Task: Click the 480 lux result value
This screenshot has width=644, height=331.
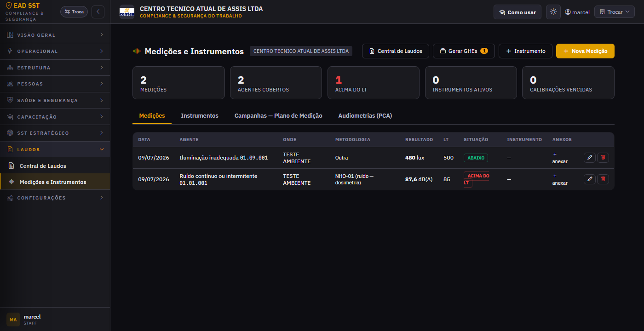Action: tap(414, 158)
